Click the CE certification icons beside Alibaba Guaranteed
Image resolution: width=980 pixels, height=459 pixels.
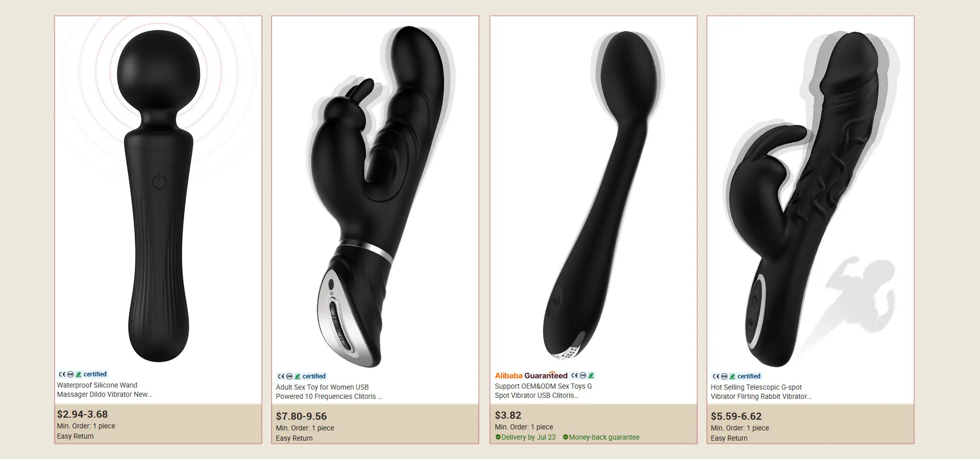click(x=582, y=375)
